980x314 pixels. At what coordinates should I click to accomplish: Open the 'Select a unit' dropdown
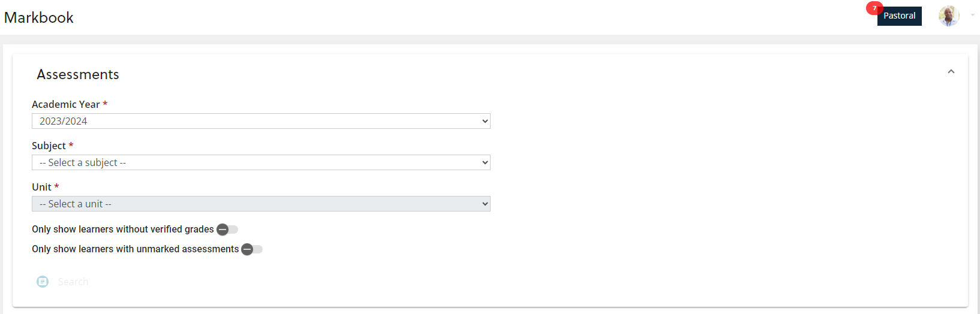(x=261, y=204)
